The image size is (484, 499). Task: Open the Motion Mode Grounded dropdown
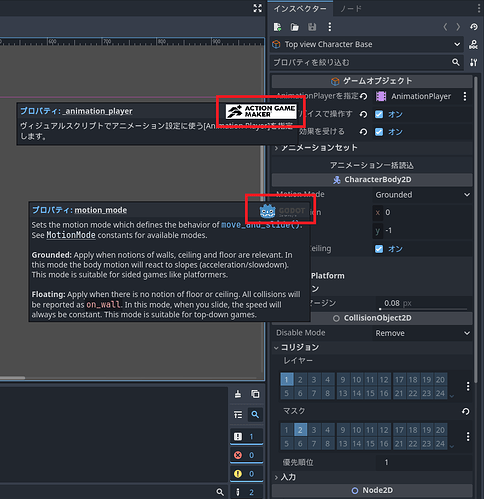(422, 195)
